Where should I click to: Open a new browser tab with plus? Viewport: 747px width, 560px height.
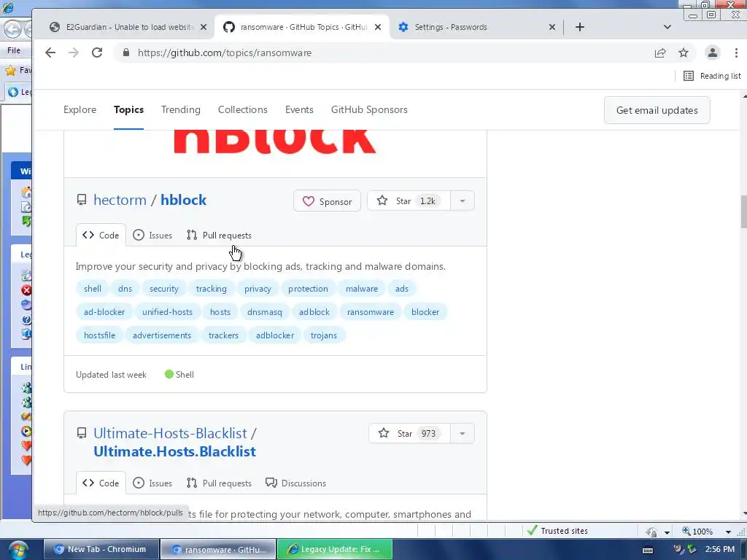tap(580, 27)
